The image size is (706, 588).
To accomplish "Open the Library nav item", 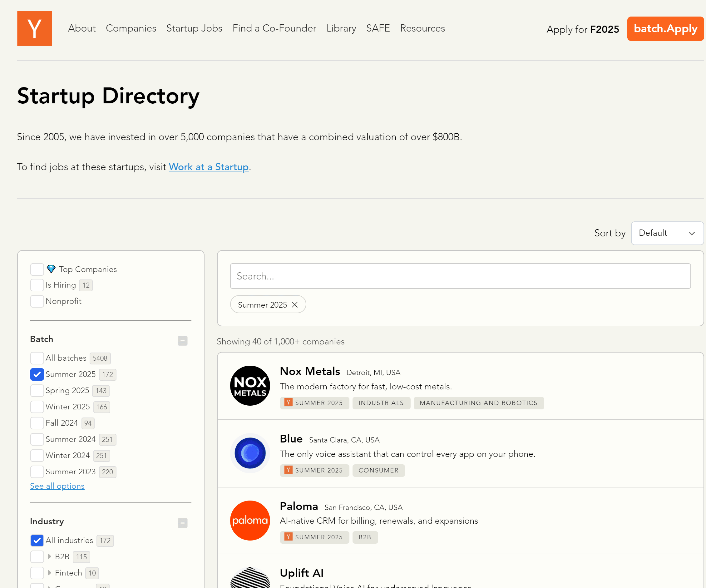I will pyautogui.click(x=341, y=28).
